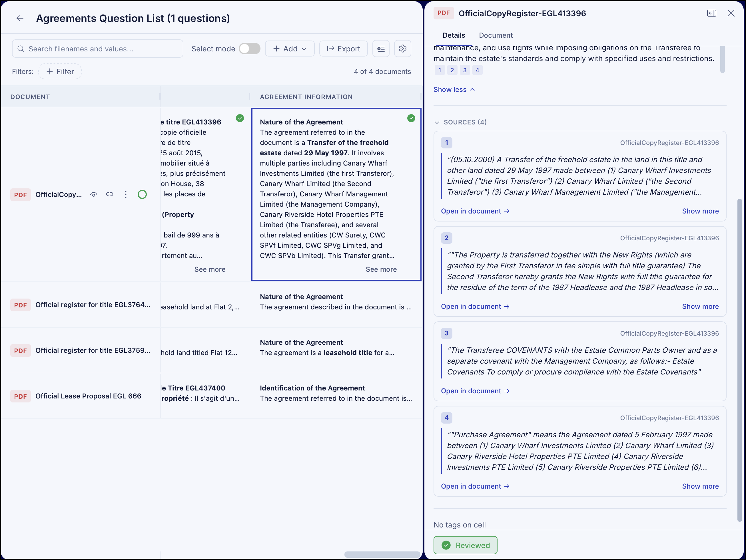Viewport: 746px width, 560px height.
Task: Expand source 4 with Show more
Action: pos(701,486)
